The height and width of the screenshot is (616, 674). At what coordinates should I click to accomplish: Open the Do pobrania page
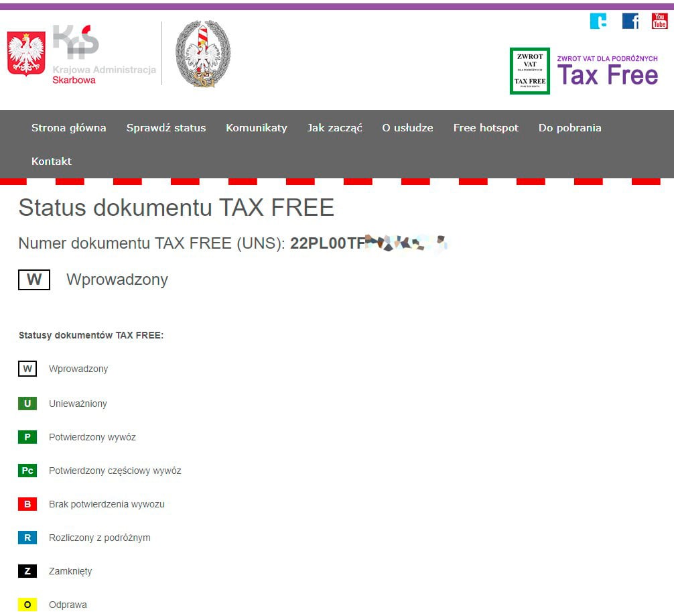coord(569,128)
